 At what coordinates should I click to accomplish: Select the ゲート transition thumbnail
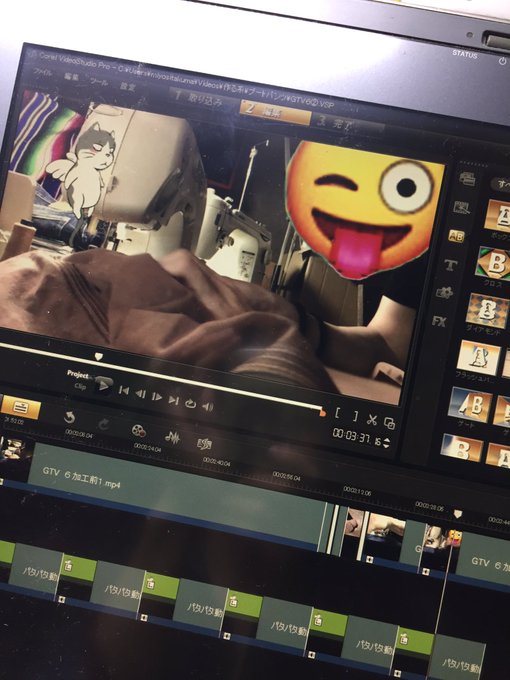(471, 406)
